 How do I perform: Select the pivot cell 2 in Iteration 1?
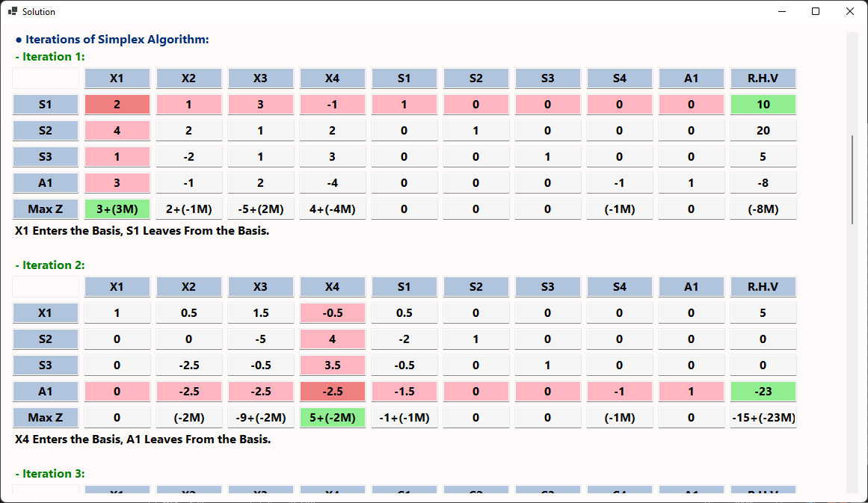pos(117,105)
